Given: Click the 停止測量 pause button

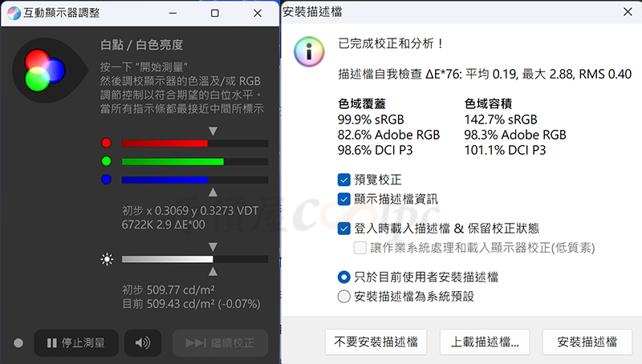Looking at the screenshot, I should (76, 342).
